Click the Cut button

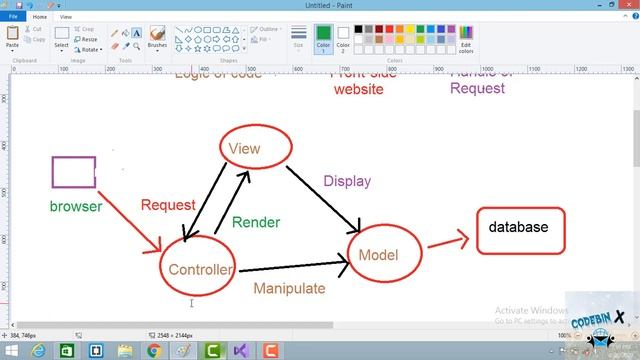click(33, 29)
